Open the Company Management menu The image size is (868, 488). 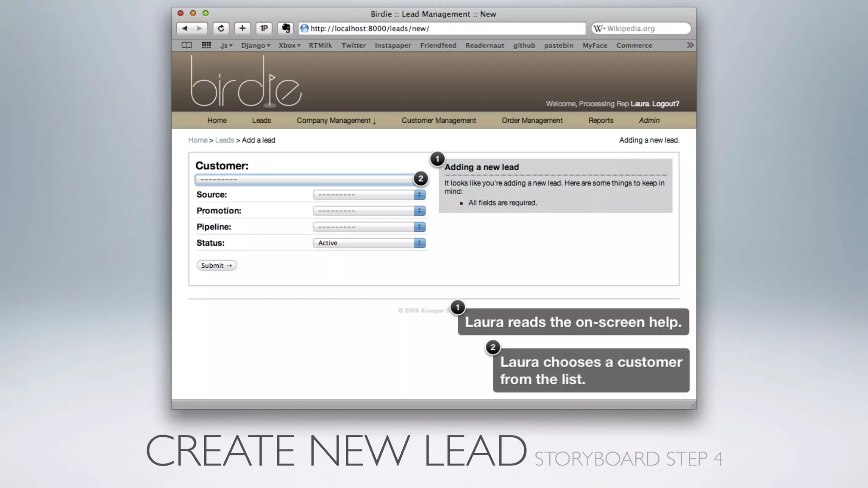336,121
